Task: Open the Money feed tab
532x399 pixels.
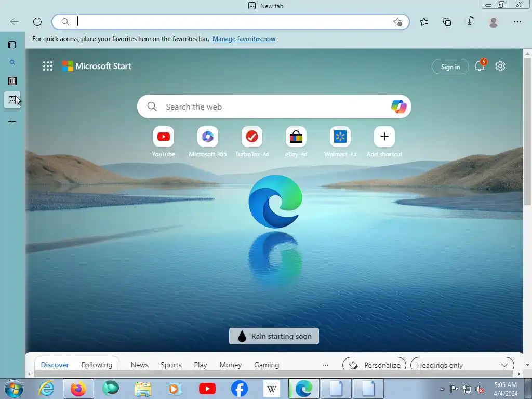Action: (x=230, y=365)
